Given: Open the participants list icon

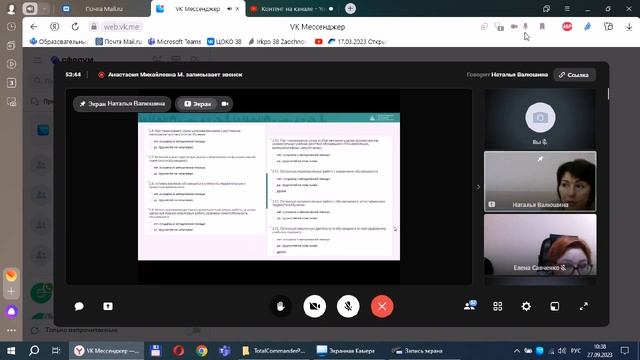Looking at the screenshot, I should 470,305.
